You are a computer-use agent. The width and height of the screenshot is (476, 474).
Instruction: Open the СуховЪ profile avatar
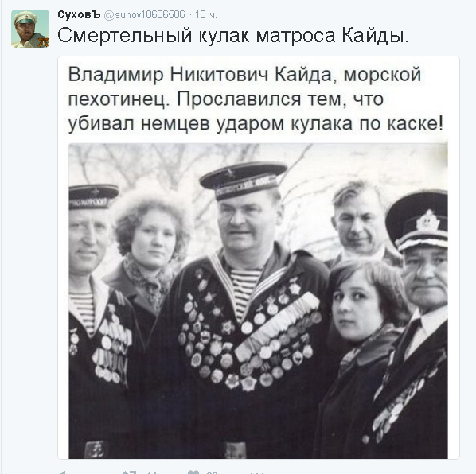pyautogui.click(x=30, y=29)
